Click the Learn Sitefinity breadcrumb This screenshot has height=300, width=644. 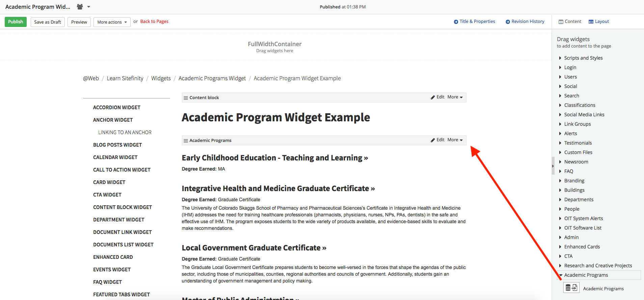click(x=125, y=78)
